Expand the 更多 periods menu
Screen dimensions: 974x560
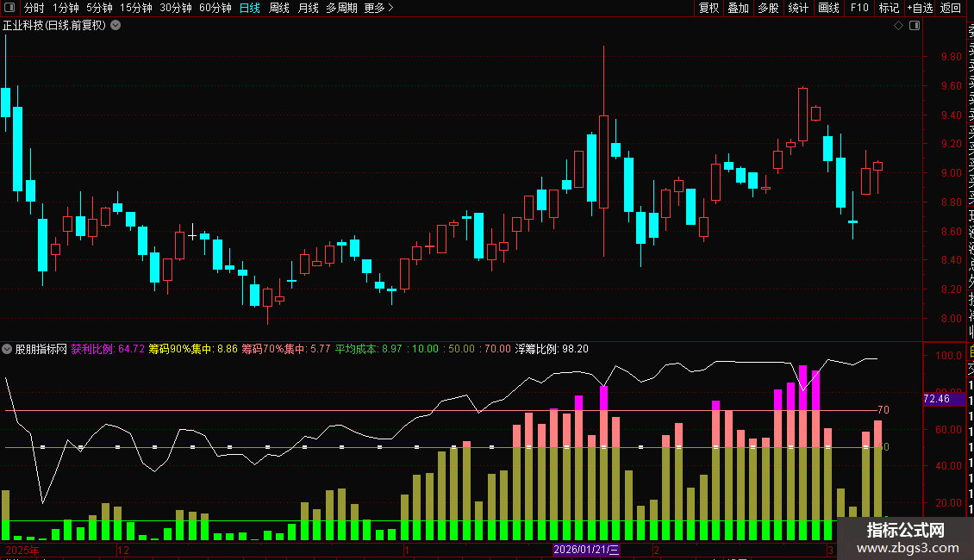pos(378,8)
